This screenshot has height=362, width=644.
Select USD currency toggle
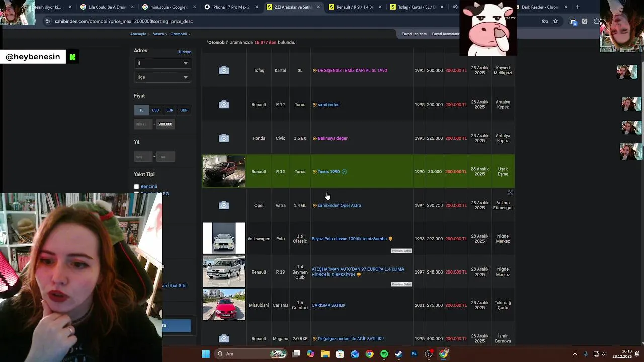[155, 110]
